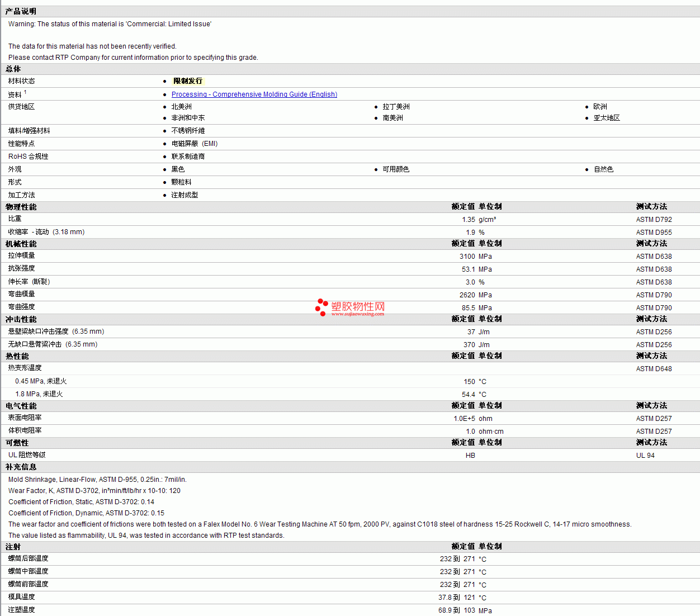Click the '体积电阻率' row label
This screenshot has width=700, height=616.
pos(25,430)
